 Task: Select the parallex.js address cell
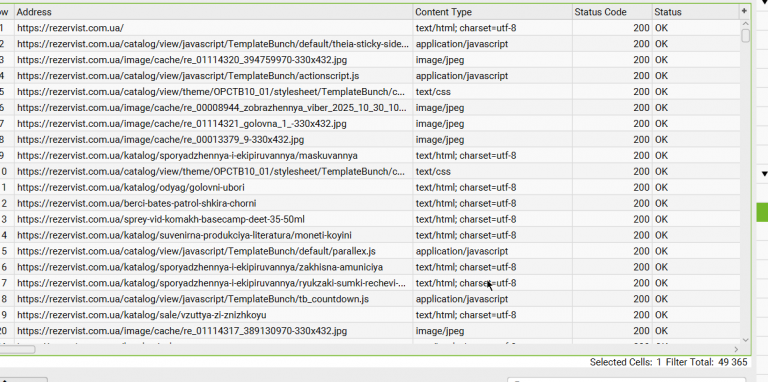(x=214, y=251)
